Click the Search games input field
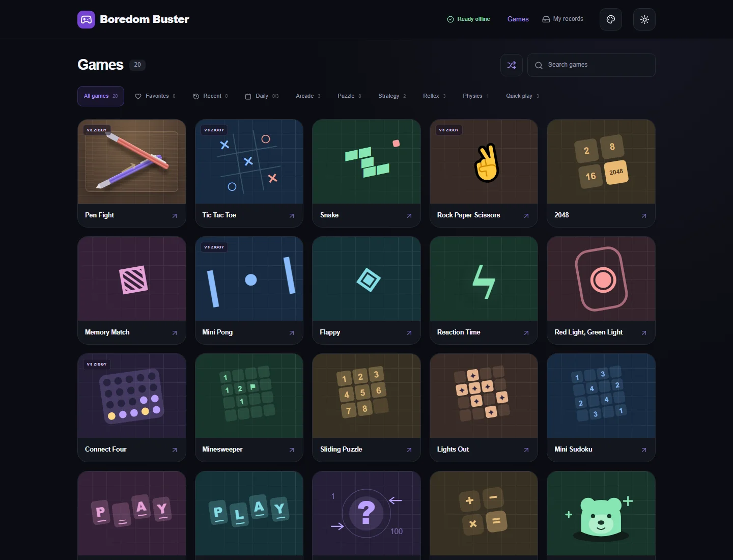The height and width of the screenshot is (560, 733). click(x=591, y=65)
